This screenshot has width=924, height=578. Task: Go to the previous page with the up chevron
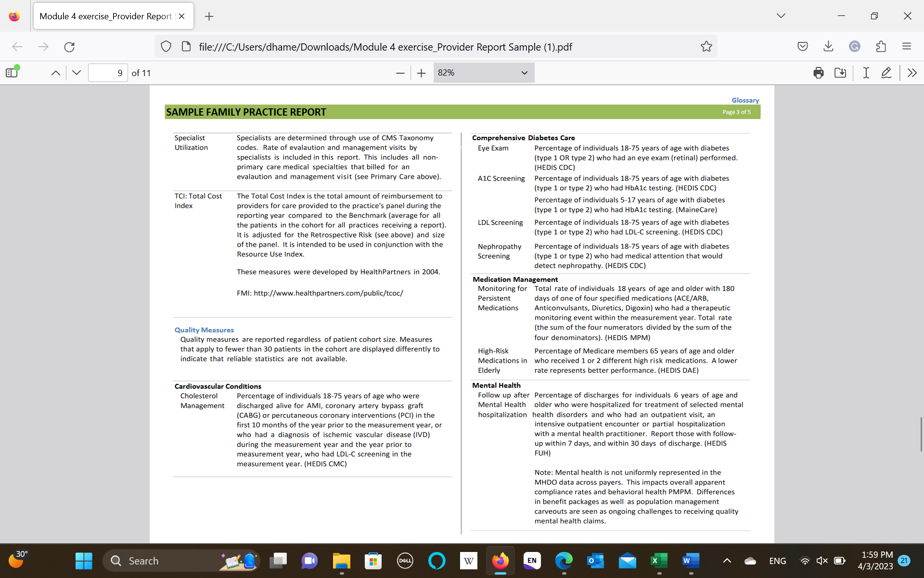pos(55,73)
